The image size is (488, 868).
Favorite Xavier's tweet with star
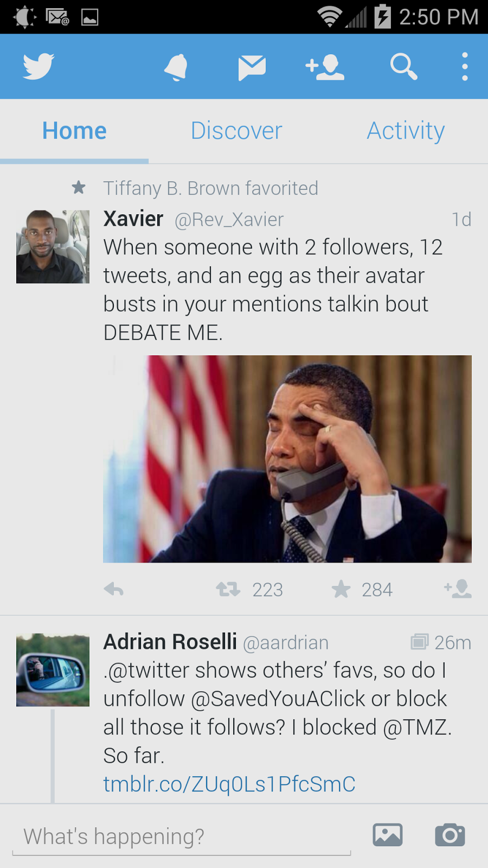click(x=342, y=589)
